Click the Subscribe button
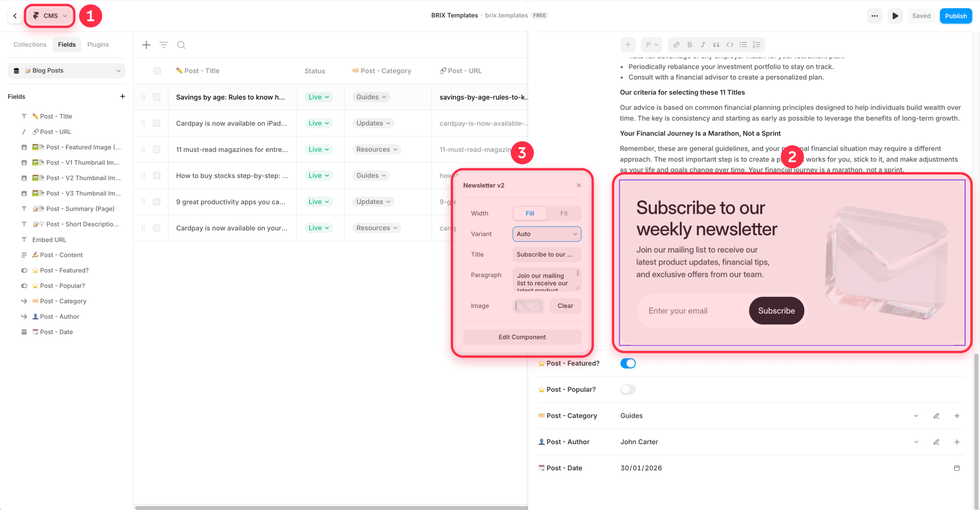This screenshot has width=980, height=510. pyautogui.click(x=776, y=311)
